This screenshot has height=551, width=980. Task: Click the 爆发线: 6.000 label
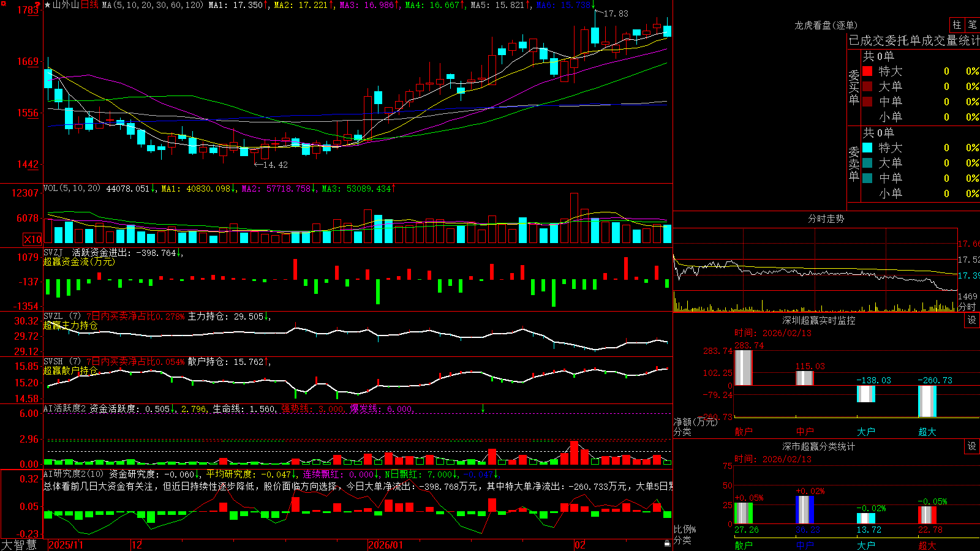[382, 409]
